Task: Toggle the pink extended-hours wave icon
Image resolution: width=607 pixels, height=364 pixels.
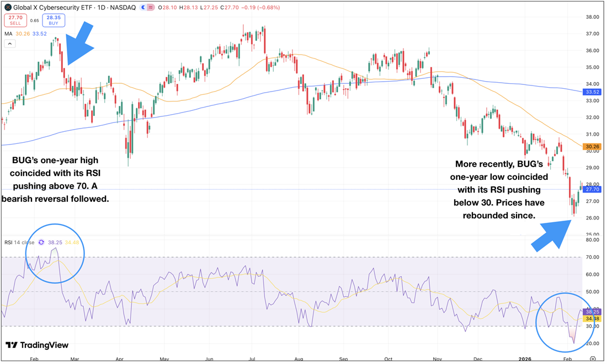Action: pos(150,8)
